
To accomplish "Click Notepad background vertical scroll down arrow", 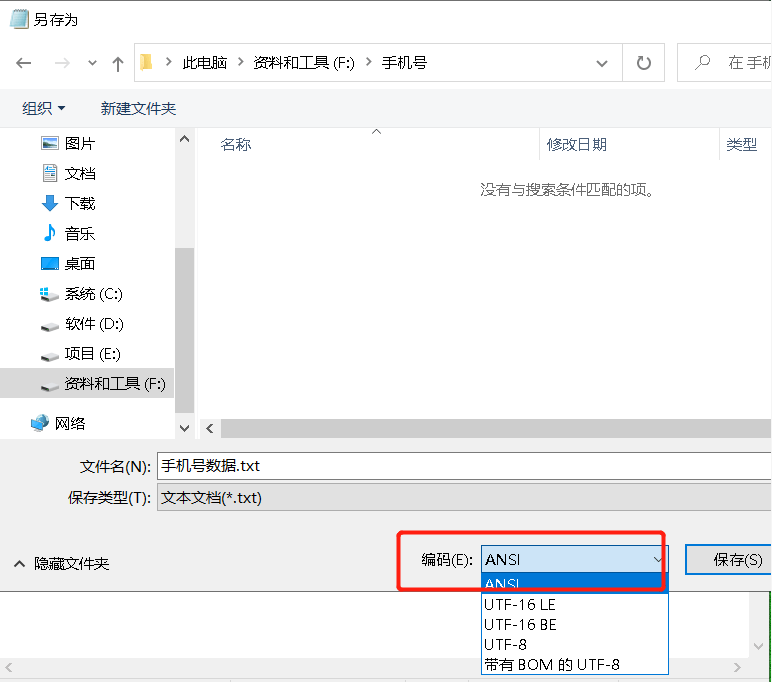I will coord(758,646).
